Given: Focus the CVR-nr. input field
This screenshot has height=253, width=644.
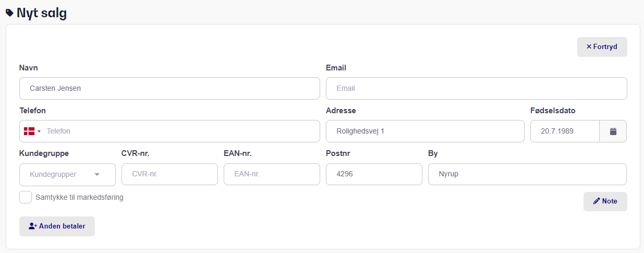Looking at the screenshot, I should (169, 175).
